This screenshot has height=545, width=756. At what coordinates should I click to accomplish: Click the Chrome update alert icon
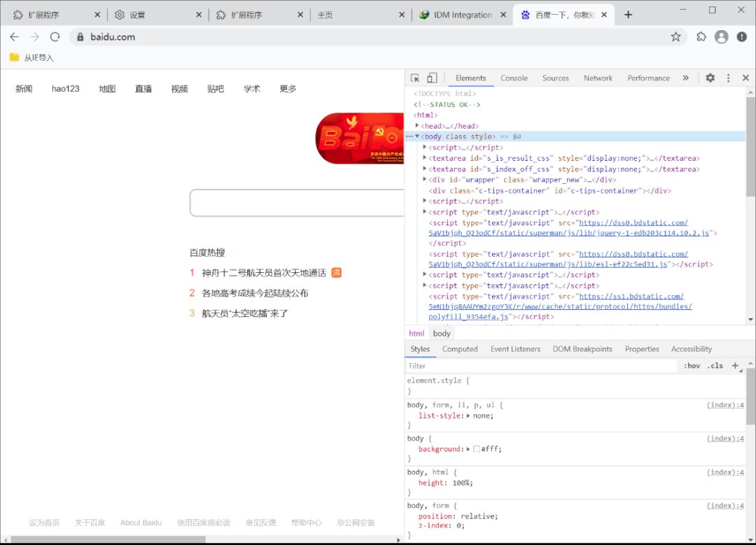pyautogui.click(x=741, y=37)
